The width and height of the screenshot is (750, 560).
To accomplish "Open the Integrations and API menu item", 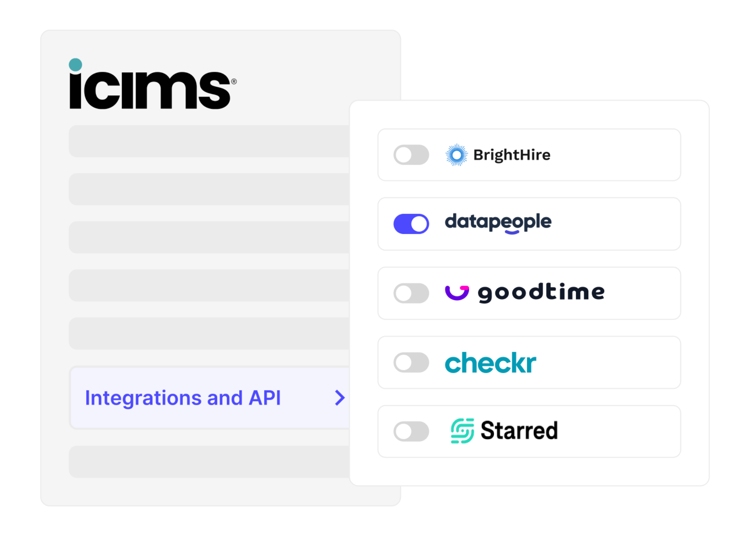I will pos(183,398).
